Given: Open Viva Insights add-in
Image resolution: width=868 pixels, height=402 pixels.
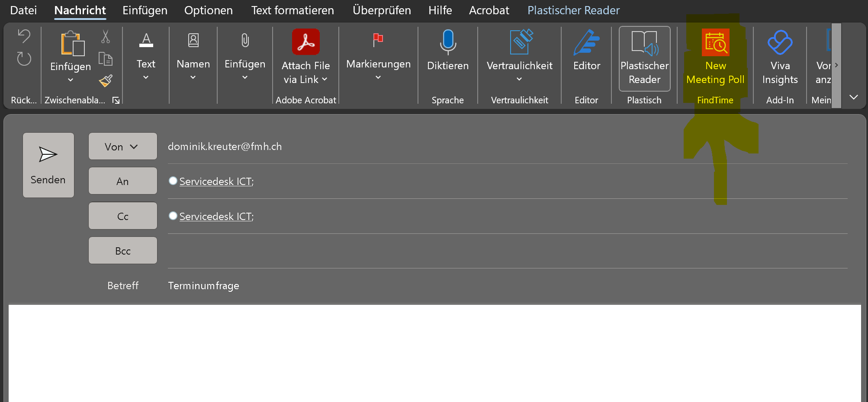Looking at the screenshot, I should tap(780, 55).
